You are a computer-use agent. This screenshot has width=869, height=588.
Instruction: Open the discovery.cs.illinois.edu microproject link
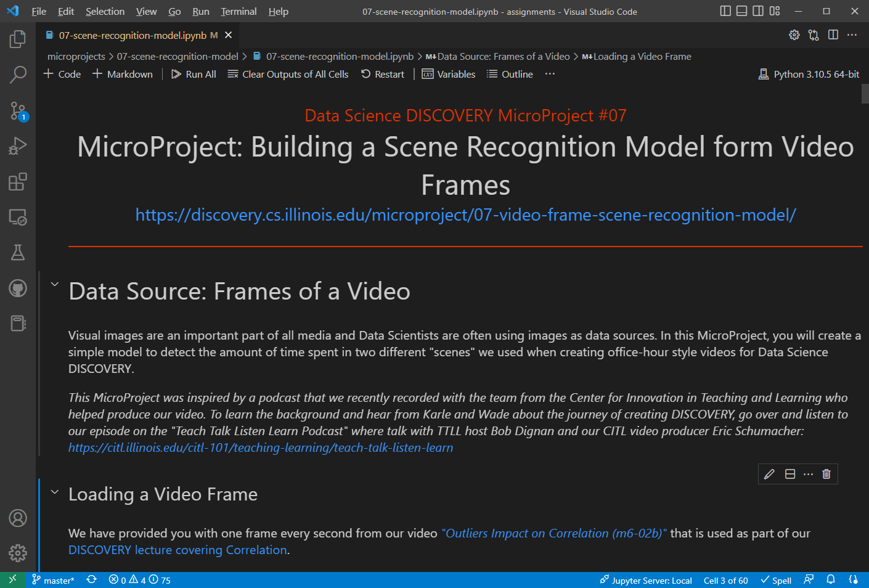465,215
